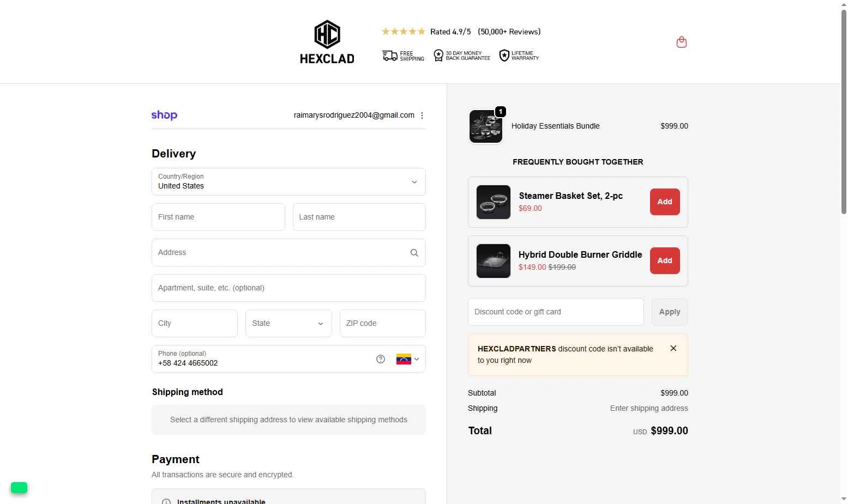
Task: Click the page's vertical scrollbar
Action: point(844,109)
